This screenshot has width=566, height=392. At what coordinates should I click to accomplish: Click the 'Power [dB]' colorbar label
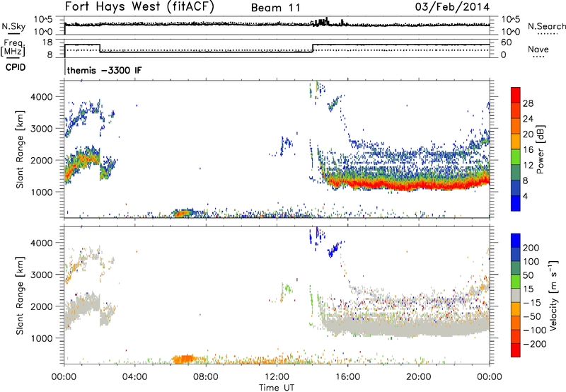pyautogui.click(x=540, y=149)
